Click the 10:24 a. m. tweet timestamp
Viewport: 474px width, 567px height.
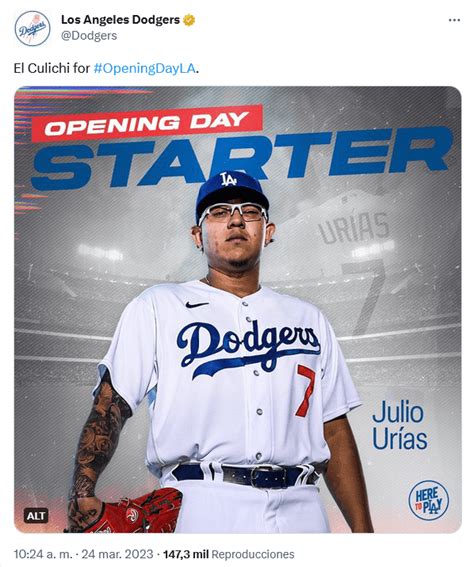(43, 554)
